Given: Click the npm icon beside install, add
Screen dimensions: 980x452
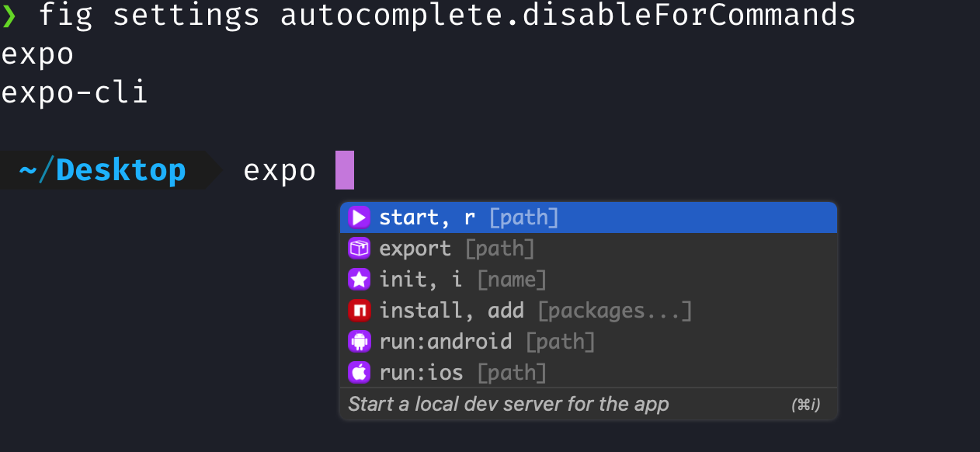Looking at the screenshot, I should pos(358,310).
